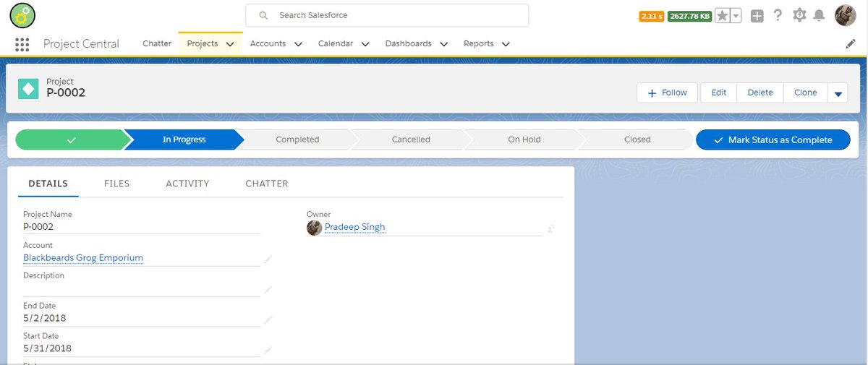The image size is (868, 365).
Task: Expand the Reports tab dropdown chevron
Action: (x=506, y=44)
